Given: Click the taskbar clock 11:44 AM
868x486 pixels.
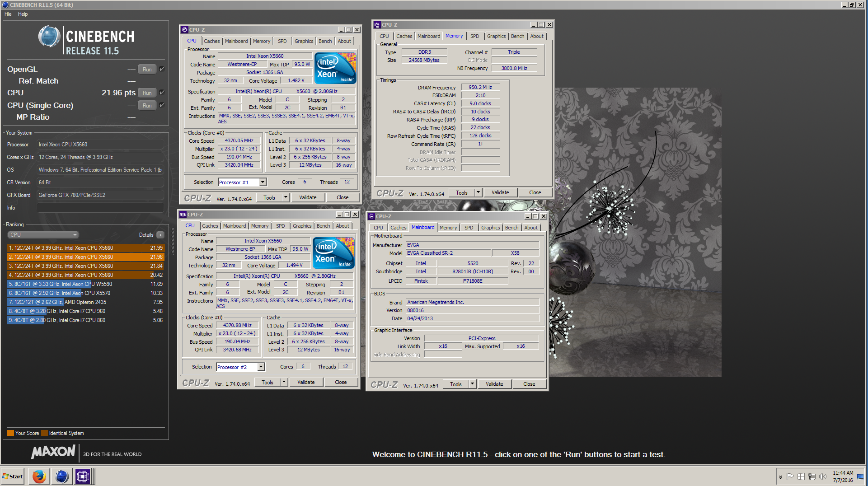Looking at the screenshot, I should [x=843, y=473].
